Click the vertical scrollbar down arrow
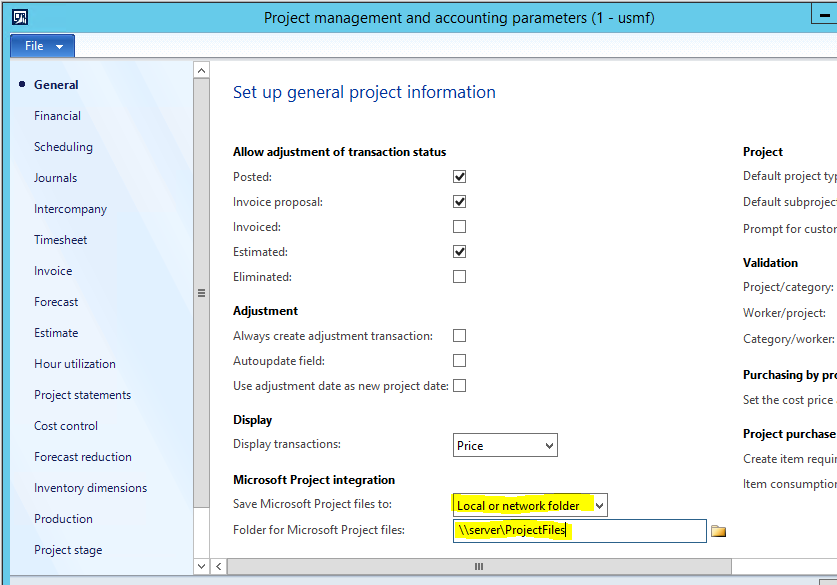This screenshot has height=585, width=837. click(x=201, y=565)
